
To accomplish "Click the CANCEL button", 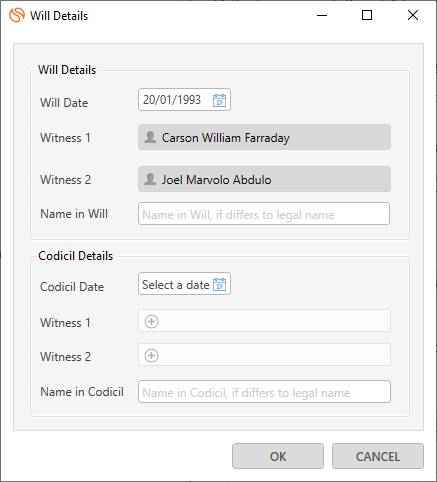I will (x=378, y=456).
